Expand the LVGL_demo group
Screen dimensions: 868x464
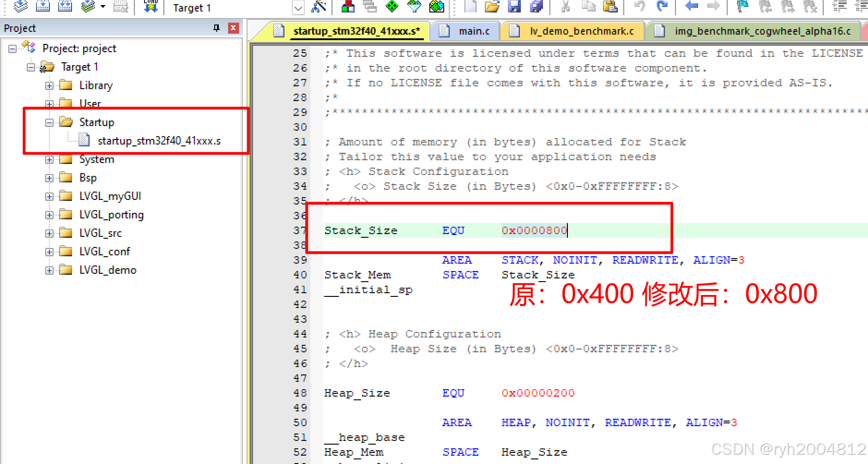tap(49, 270)
